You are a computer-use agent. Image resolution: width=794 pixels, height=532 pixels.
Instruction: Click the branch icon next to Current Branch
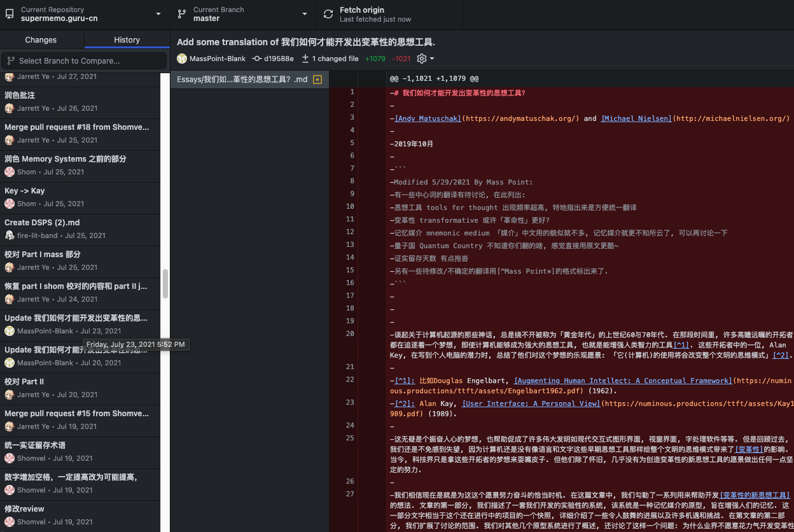(181, 13)
